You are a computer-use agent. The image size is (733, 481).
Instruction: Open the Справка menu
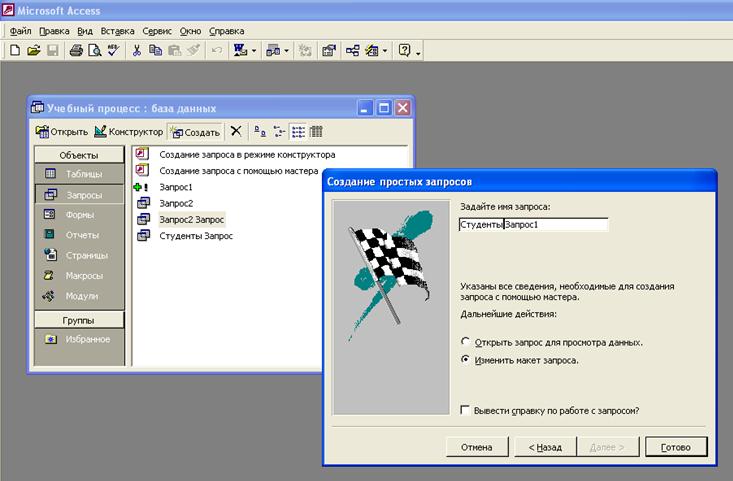coord(226,31)
